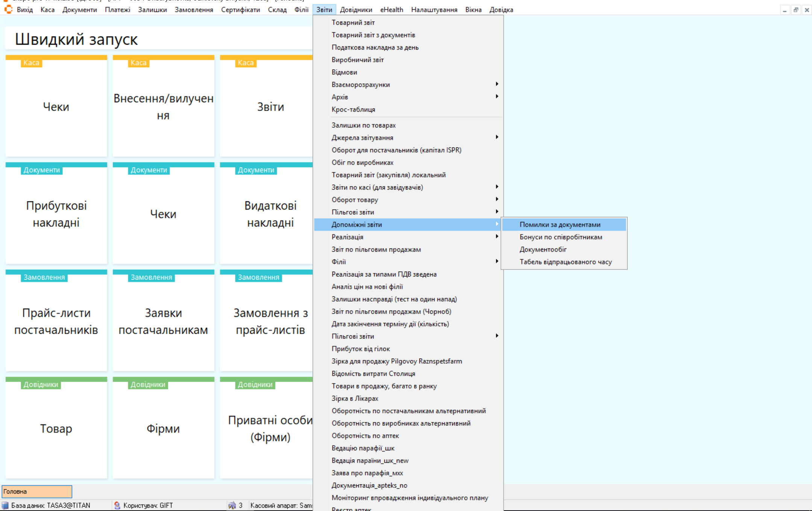Click the user icon beside Користувач
This screenshot has width=812, height=511.
(117, 505)
